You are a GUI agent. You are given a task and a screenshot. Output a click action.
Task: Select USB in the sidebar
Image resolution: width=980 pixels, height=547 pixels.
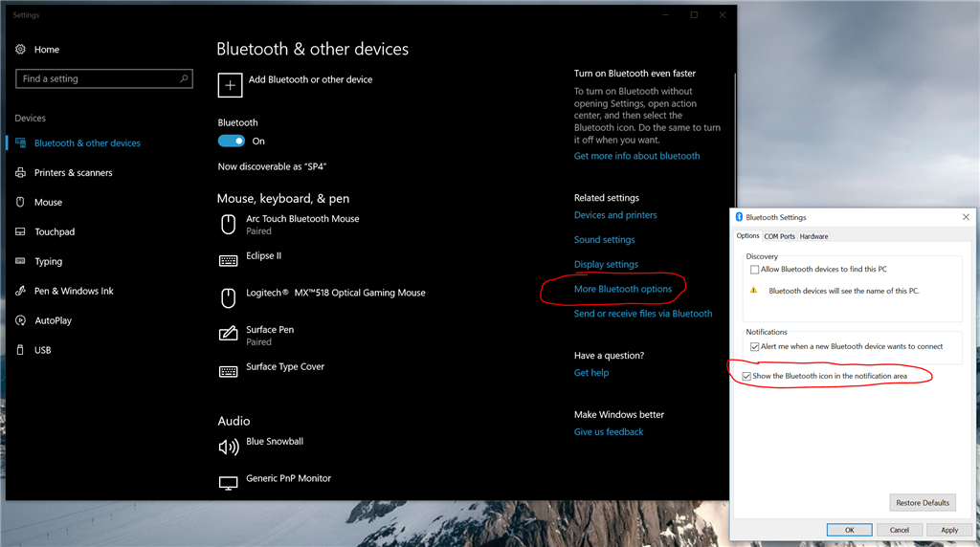(42, 350)
